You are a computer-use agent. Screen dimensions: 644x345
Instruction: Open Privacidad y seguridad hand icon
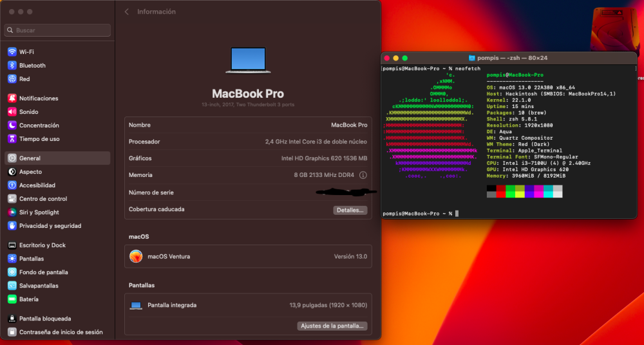[x=12, y=227]
